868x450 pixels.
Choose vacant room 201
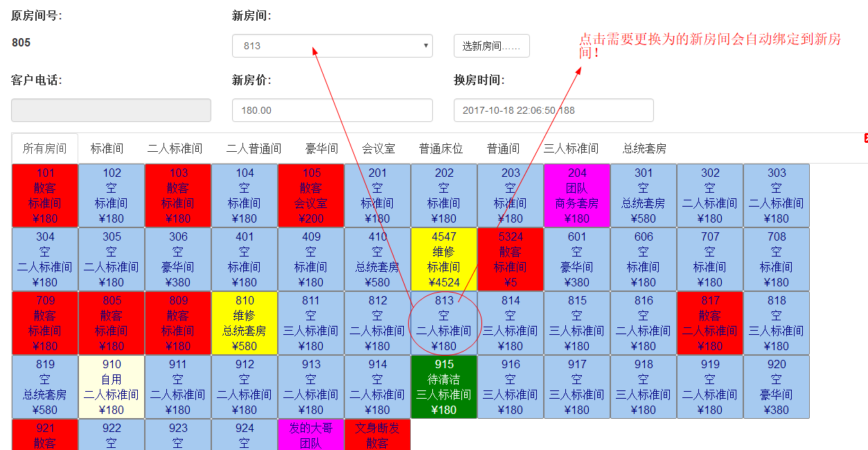pyautogui.click(x=378, y=196)
